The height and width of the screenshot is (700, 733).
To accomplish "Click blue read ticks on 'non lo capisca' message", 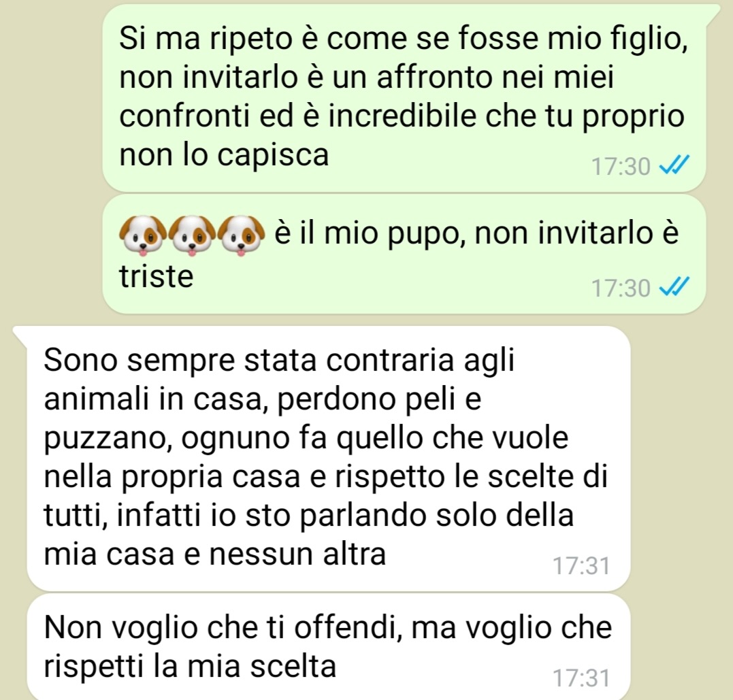I will click(x=674, y=165).
